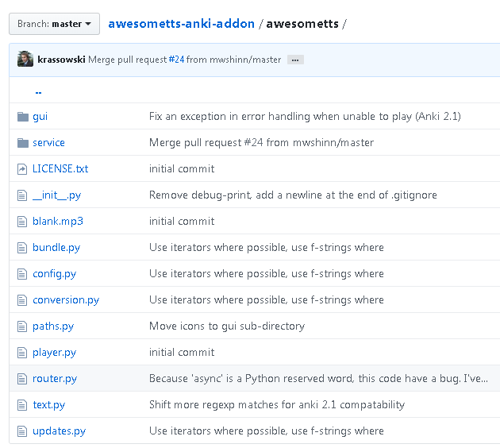500x448 pixels.
Task: Click the updates.py file icon
Action: point(22,431)
